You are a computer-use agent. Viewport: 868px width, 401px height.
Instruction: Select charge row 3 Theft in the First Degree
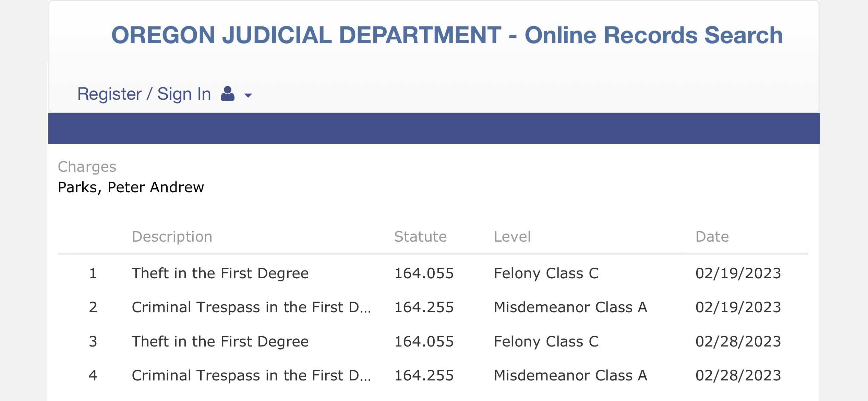click(x=220, y=342)
